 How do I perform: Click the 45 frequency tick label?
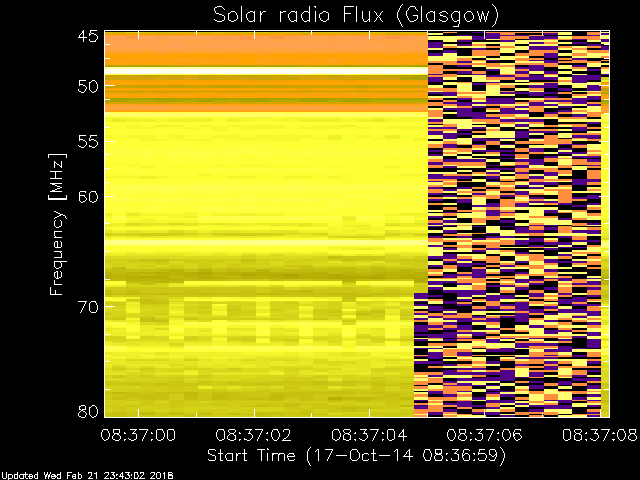coord(88,37)
